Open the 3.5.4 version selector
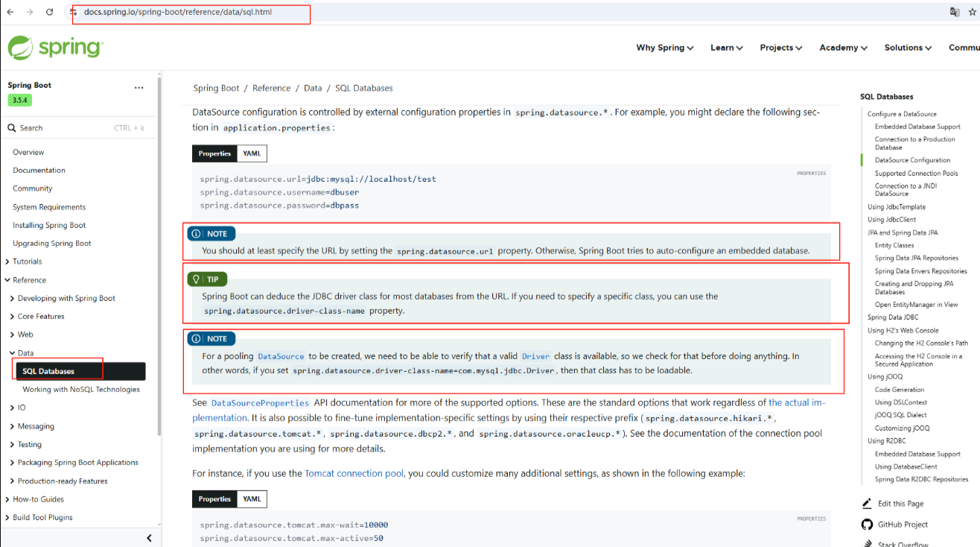Screen dimensions: 980x547 pyautogui.click(x=19, y=100)
